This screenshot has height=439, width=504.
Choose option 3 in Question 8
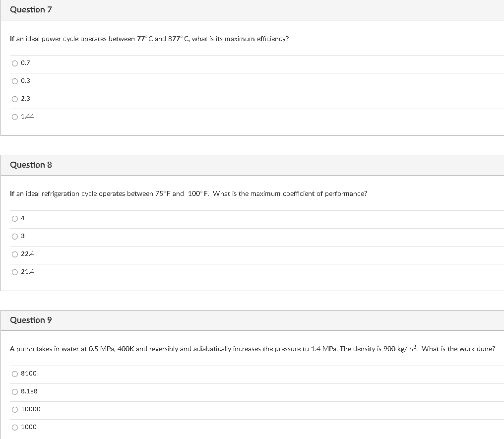(15, 236)
